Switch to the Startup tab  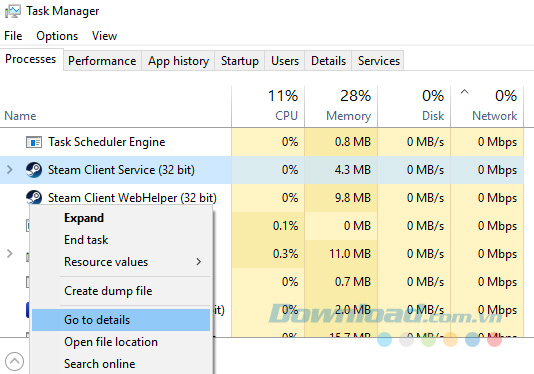click(x=240, y=61)
